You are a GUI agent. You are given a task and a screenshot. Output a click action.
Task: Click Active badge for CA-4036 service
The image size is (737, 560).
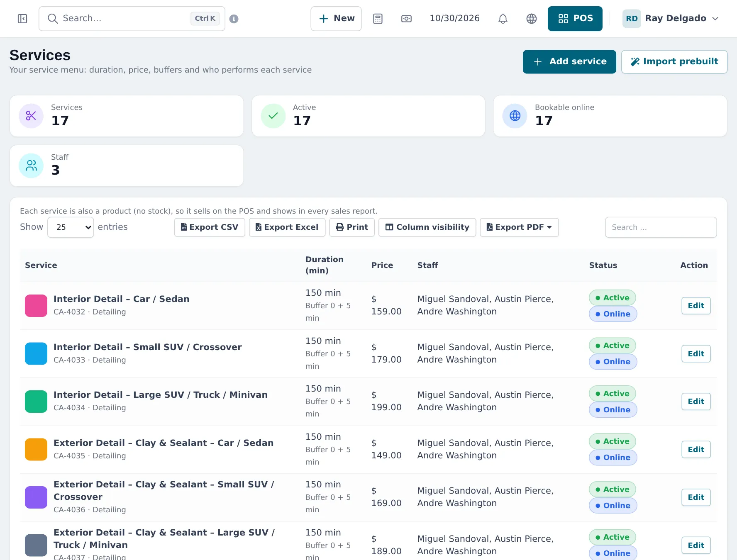click(x=613, y=489)
